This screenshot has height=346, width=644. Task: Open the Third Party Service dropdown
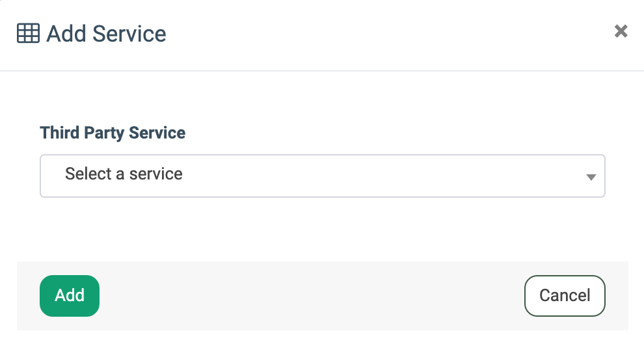pyautogui.click(x=322, y=176)
